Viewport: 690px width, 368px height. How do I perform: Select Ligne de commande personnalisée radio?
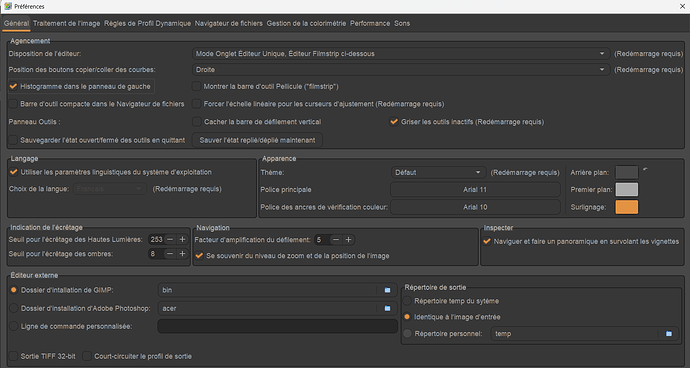pos(14,326)
